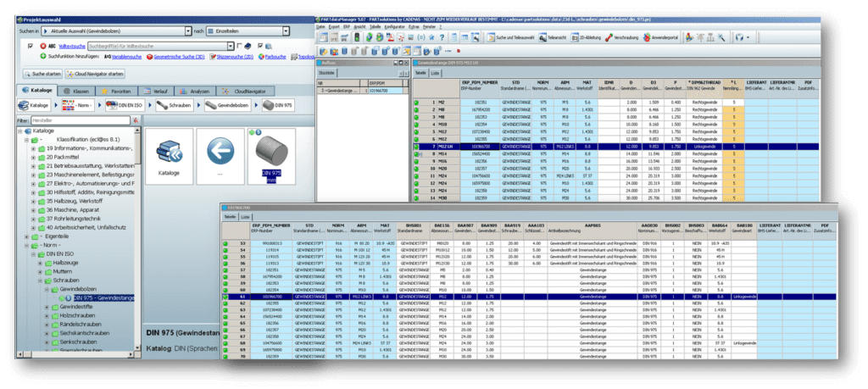Screen dimensions: 868x389
Task: Click the - Norm - breadcrumb flags icon
Action: [68, 105]
